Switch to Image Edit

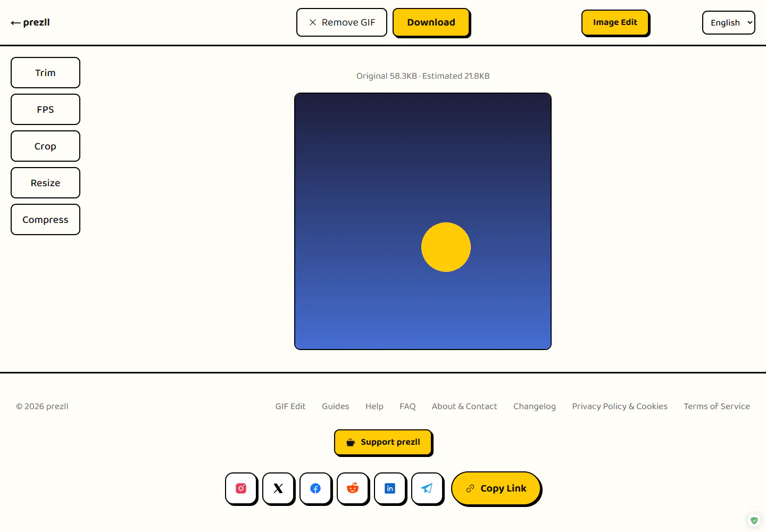[x=615, y=22]
